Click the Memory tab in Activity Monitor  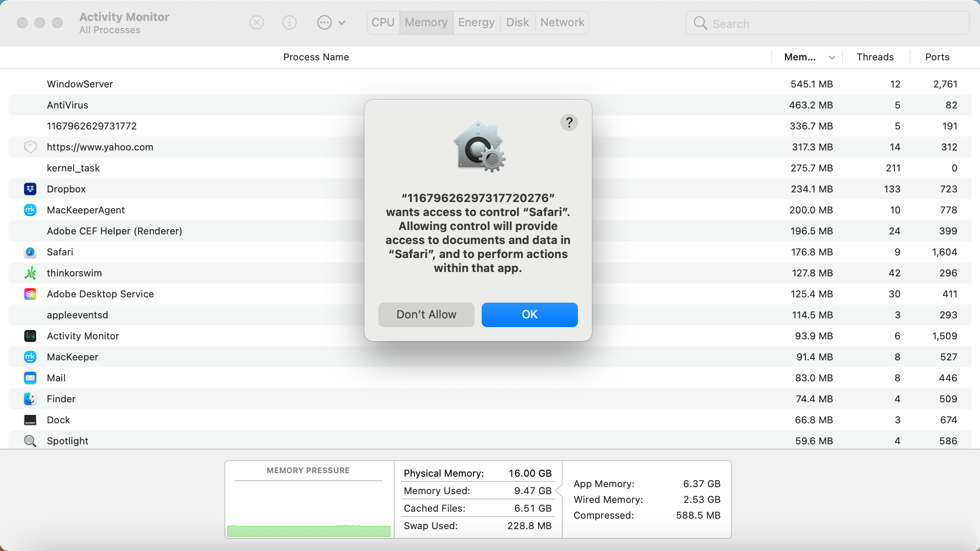click(x=425, y=22)
